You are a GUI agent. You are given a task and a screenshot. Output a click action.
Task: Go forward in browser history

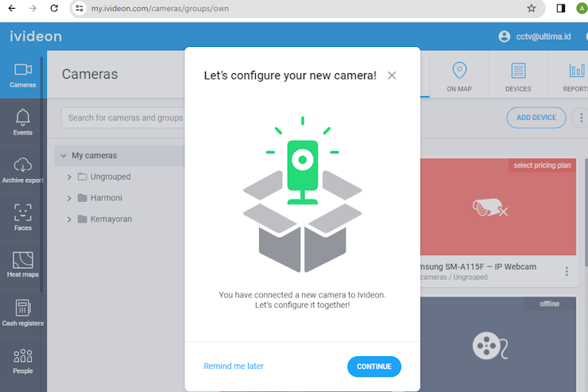pyautogui.click(x=33, y=8)
